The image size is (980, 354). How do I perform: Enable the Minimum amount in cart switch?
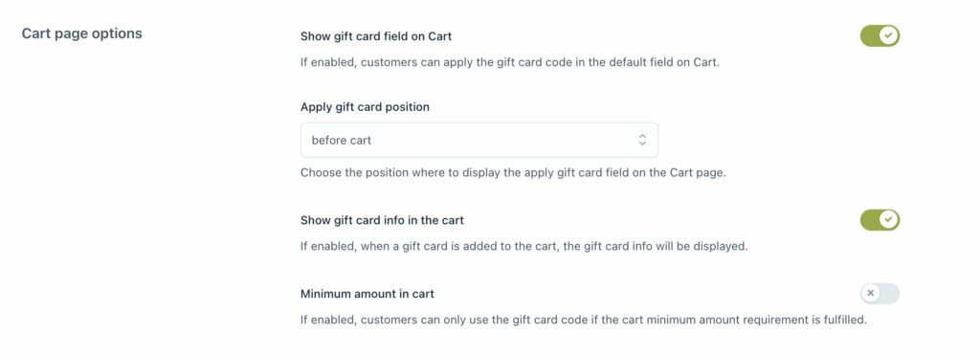click(880, 293)
